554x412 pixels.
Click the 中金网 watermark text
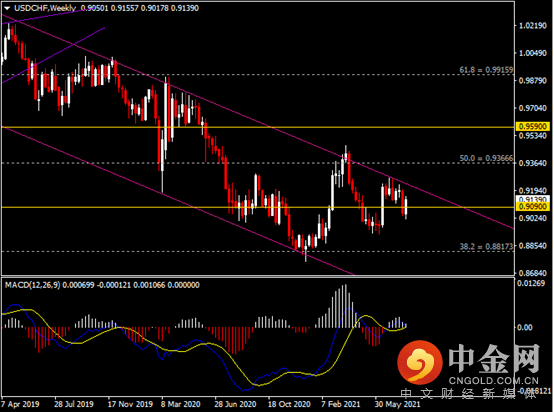[494, 359]
